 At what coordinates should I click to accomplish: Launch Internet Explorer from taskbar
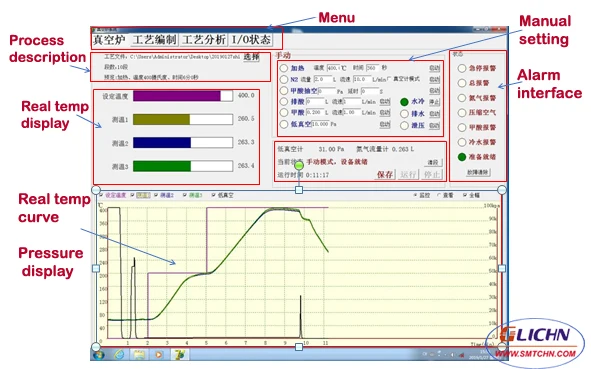pyautogui.click(x=119, y=355)
